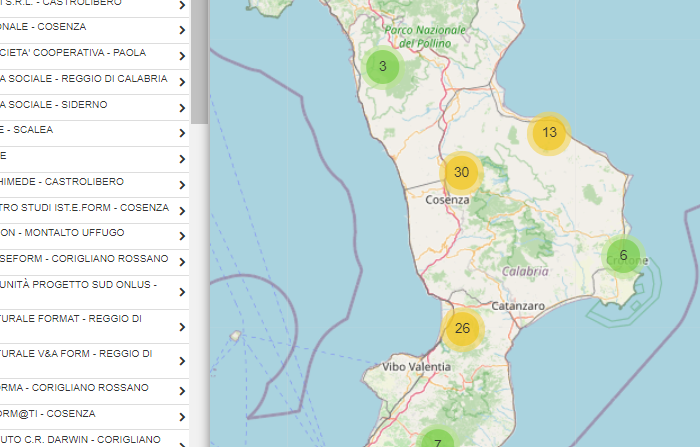
Task: Expand the HIMEDE - CASTROLIBERO row chevron
Action: click(182, 185)
